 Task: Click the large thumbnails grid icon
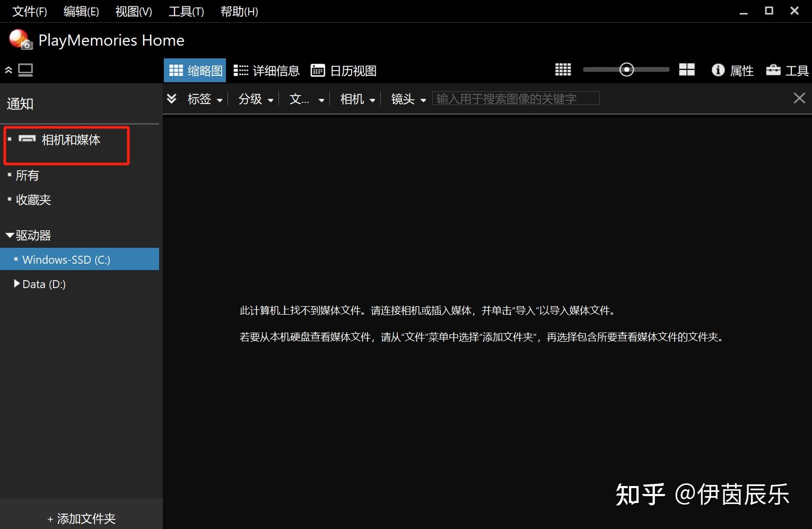click(x=687, y=70)
